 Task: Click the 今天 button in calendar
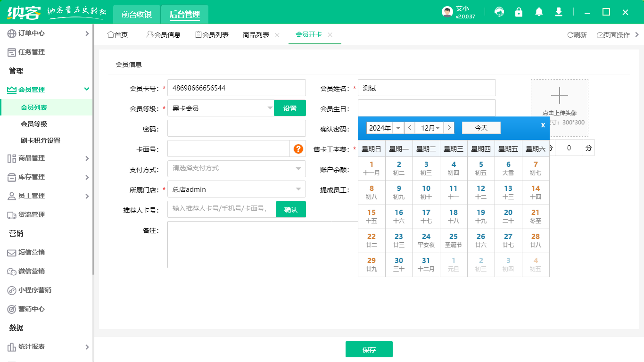point(481,128)
